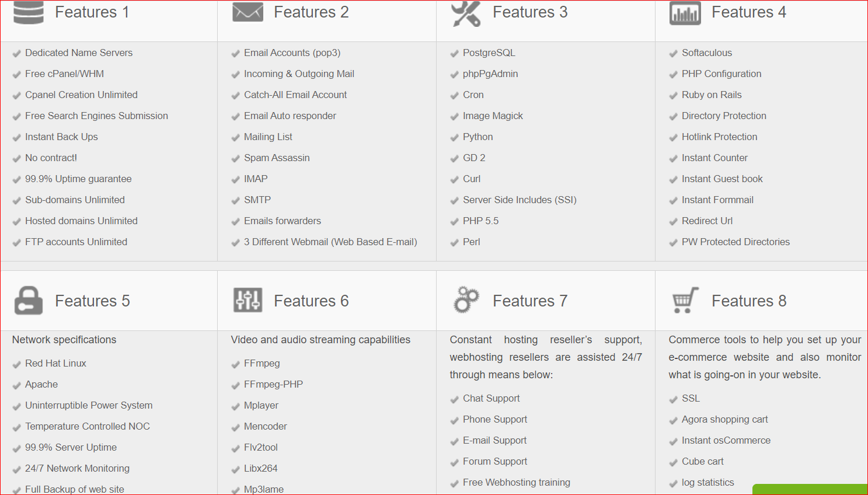Click the checkmark next to PostgreSQL

pyautogui.click(x=455, y=54)
